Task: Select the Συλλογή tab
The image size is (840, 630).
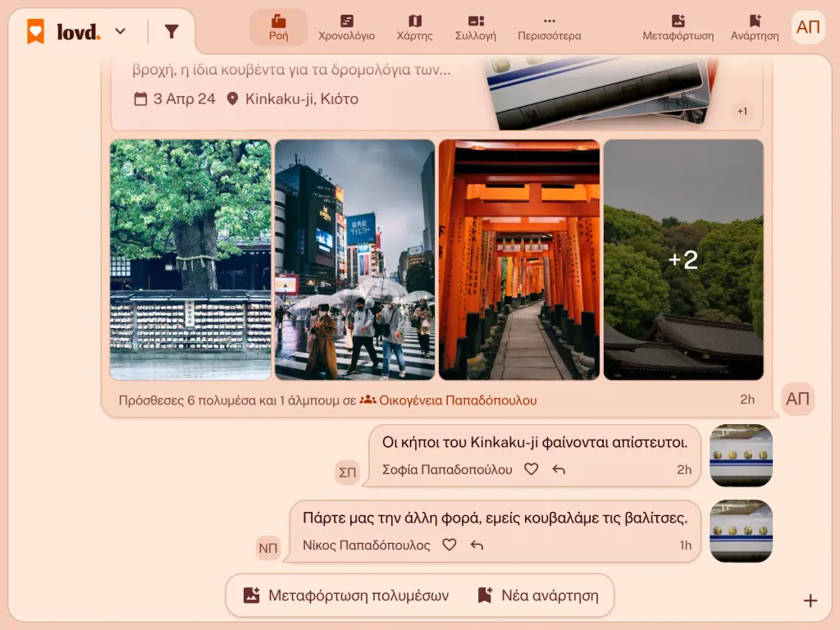Action: coord(476,28)
